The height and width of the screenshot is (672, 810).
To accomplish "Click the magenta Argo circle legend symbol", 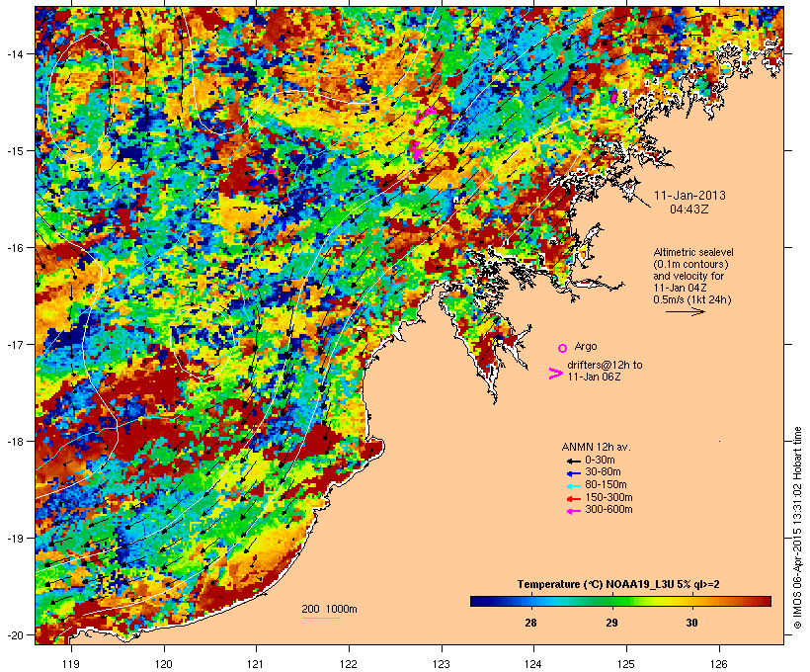I will tap(563, 348).
